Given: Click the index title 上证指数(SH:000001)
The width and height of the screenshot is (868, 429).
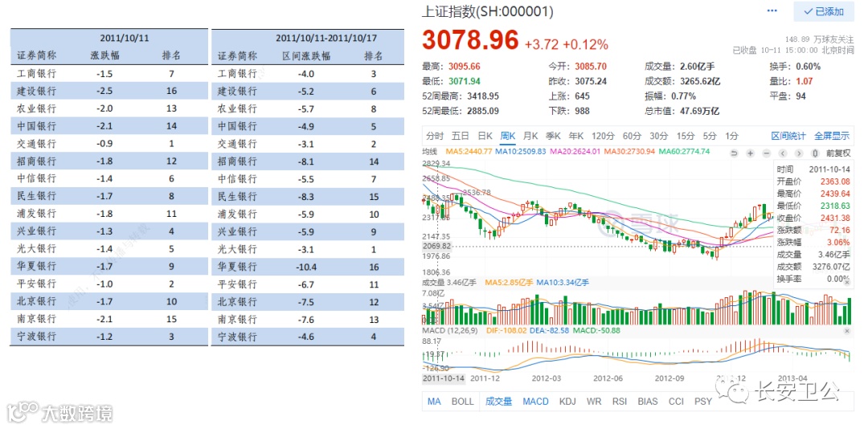Looking at the screenshot, I should [x=488, y=11].
